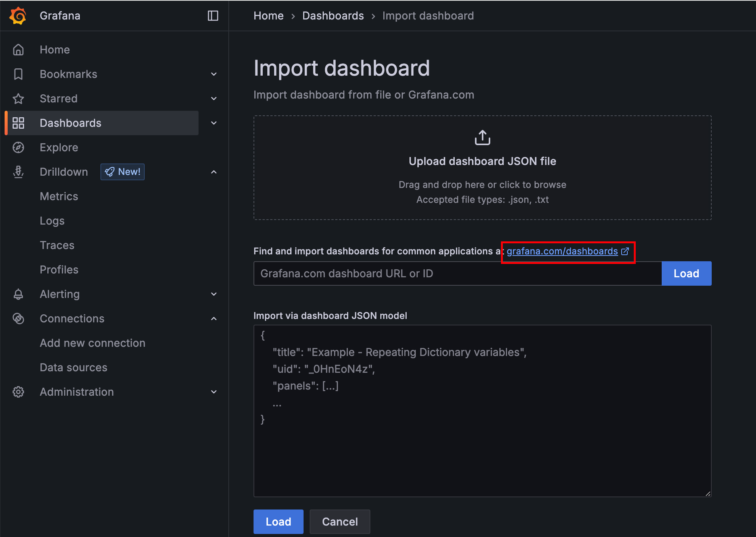Click the Connections icon in sidebar
Screen dimensions: 756x537
pos(18,319)
